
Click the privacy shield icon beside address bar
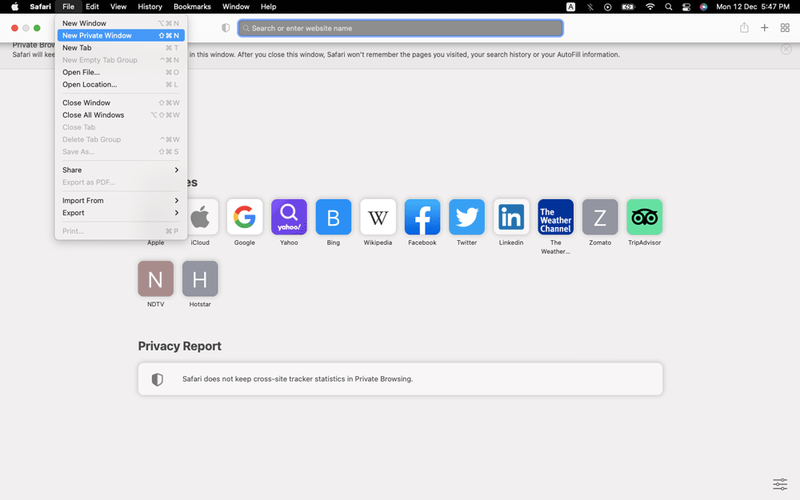tap(225, 28)
